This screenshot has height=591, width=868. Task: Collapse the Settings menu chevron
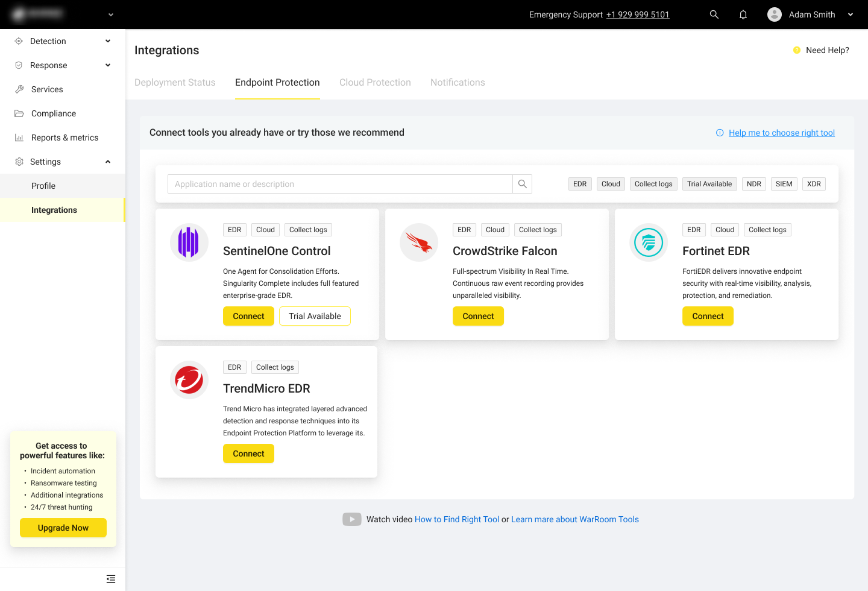coord(108,162)
